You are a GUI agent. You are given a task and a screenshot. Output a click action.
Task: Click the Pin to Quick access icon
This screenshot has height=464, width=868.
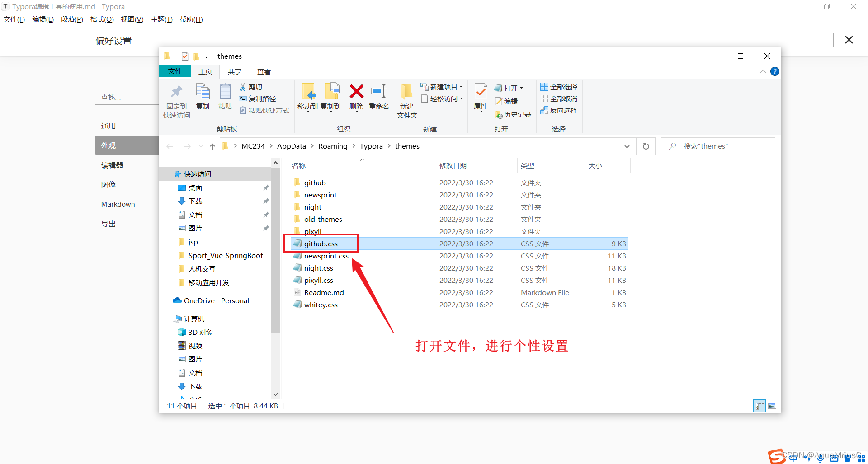coord(176,92)
